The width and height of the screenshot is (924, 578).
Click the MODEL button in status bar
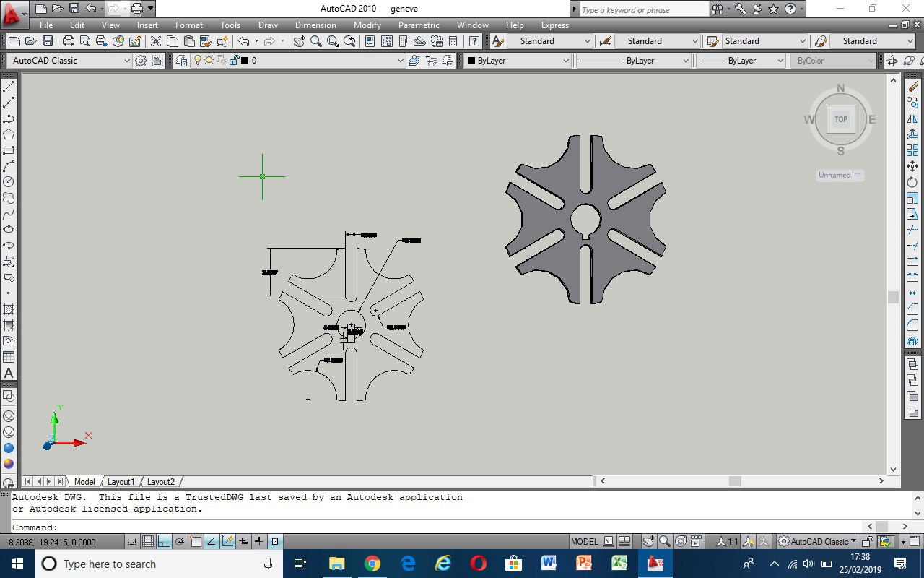(584, 541)
